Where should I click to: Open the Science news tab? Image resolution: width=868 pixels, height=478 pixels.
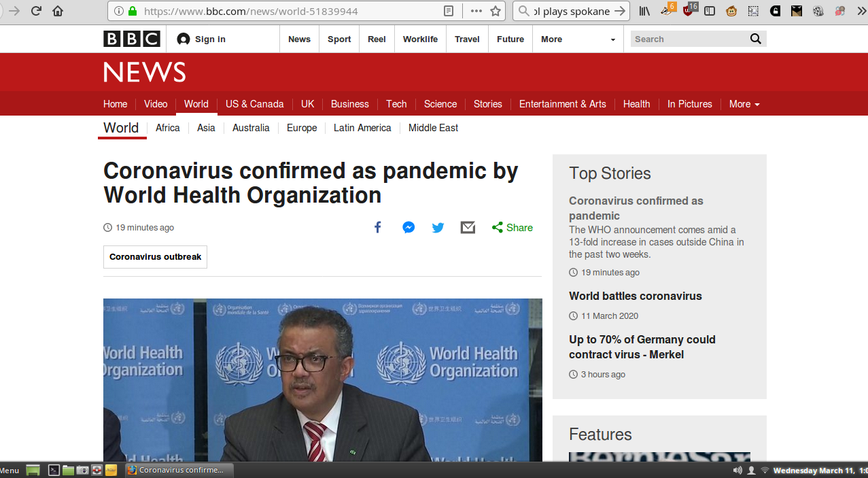(x=440, y=104)
